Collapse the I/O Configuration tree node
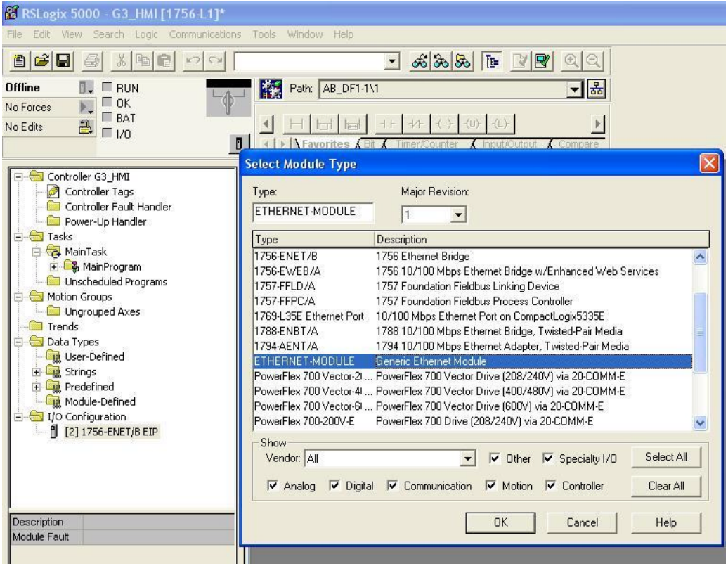The width and height of the screenshot is (728, 566). tap(18, 417)
